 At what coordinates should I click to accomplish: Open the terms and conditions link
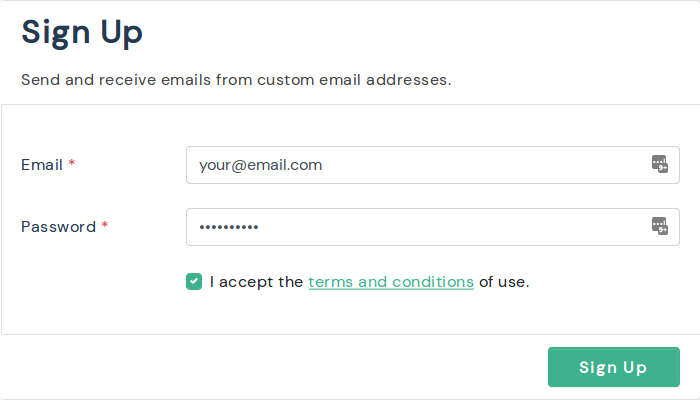click(x=390, y=282)
